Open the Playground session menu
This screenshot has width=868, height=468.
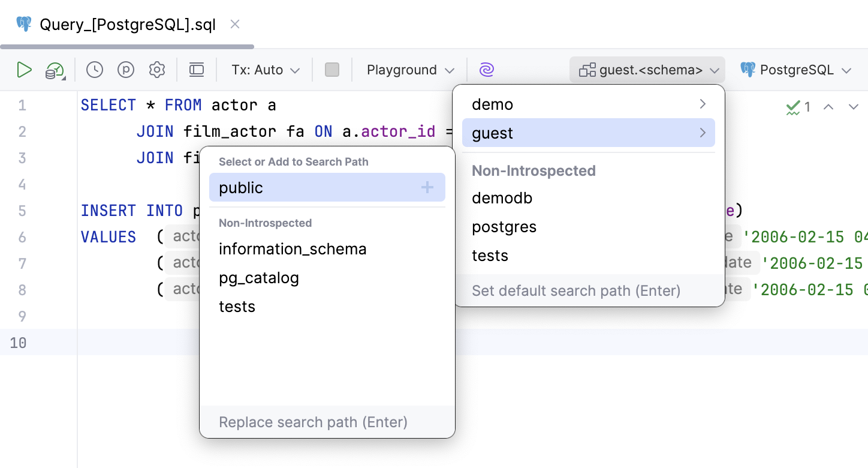(409, 70)
